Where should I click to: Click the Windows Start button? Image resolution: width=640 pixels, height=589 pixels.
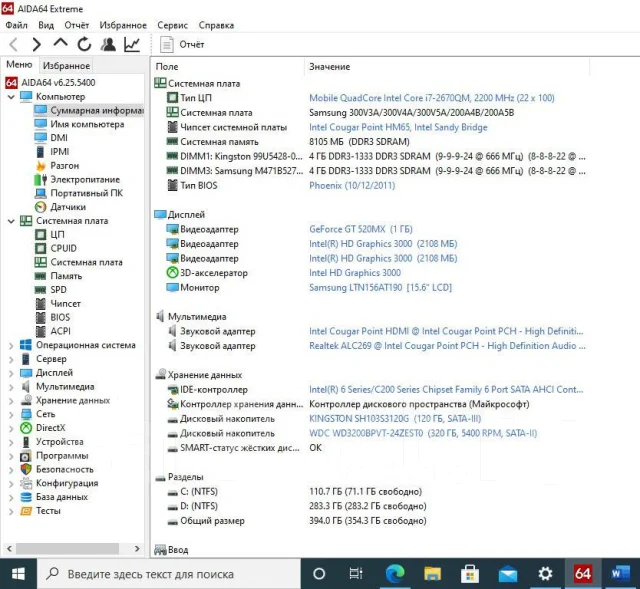point(18,574)
